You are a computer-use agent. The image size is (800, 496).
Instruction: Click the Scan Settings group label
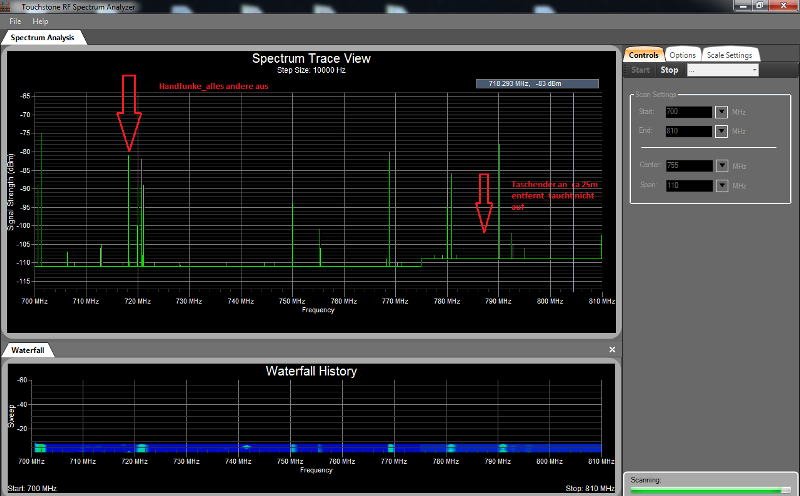[656, 94]
